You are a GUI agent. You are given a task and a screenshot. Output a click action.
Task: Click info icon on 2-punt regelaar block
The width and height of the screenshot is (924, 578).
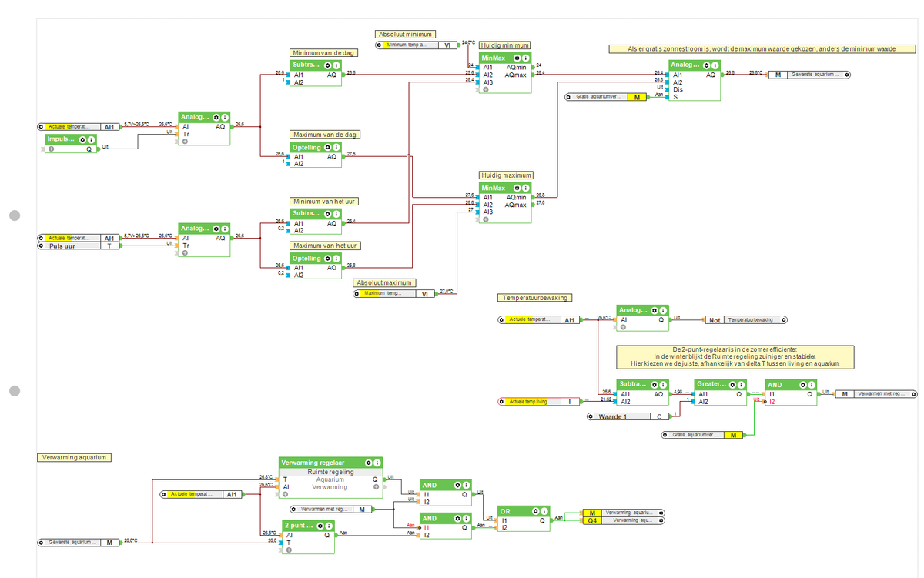tap(330, 526)
